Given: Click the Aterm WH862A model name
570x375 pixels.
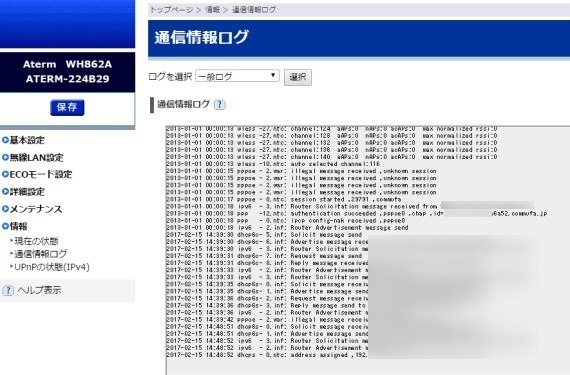Looking at the screenshot, I should (x=68, y=64).
